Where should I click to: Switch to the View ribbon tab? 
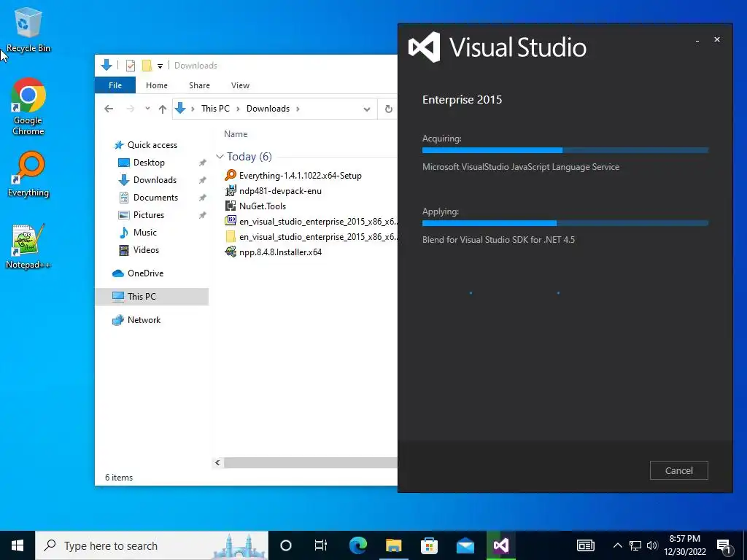coord(240,85)
